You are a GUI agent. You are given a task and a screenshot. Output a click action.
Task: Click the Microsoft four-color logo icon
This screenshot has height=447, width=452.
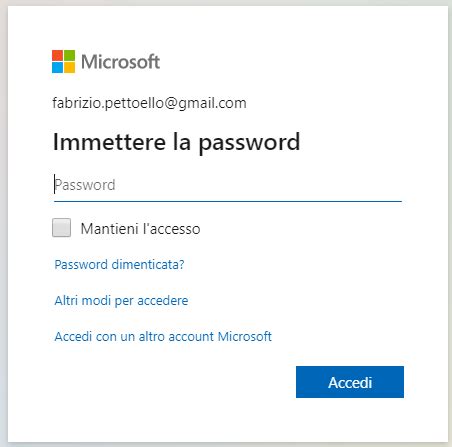(63, 61)
